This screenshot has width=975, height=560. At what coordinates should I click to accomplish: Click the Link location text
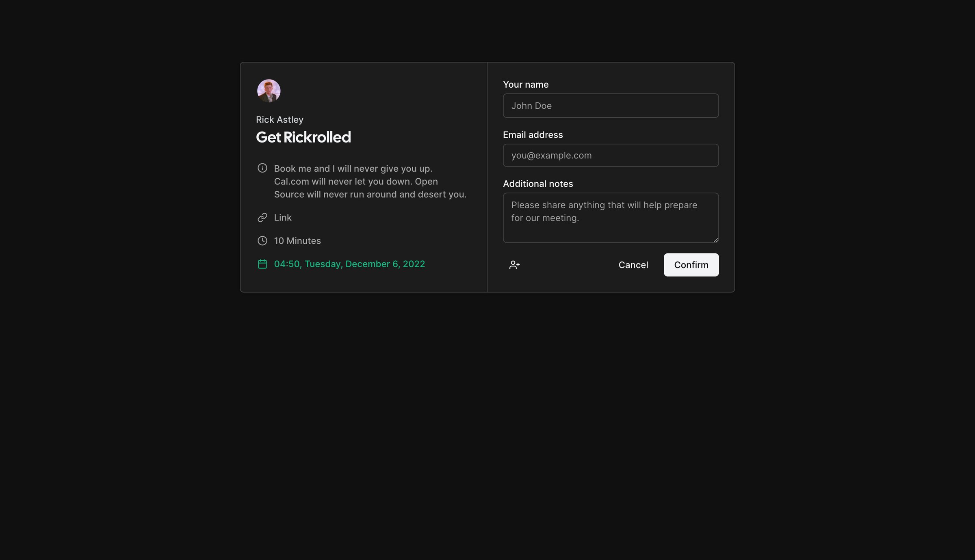point(283,218)
